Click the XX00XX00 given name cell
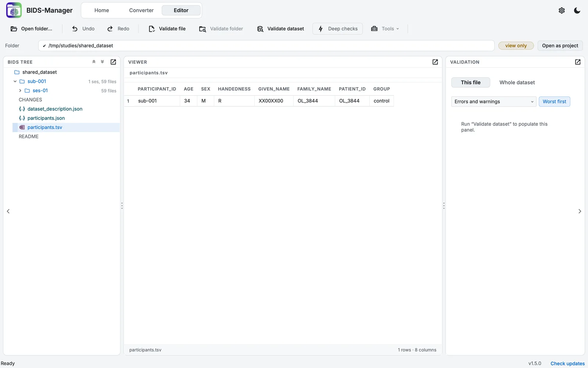 (274, 101)
